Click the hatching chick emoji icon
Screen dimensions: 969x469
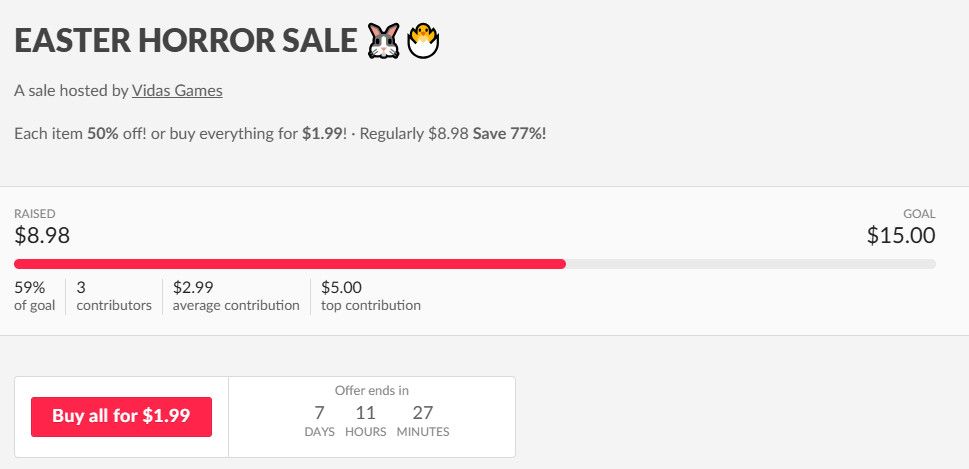point(423,41)
